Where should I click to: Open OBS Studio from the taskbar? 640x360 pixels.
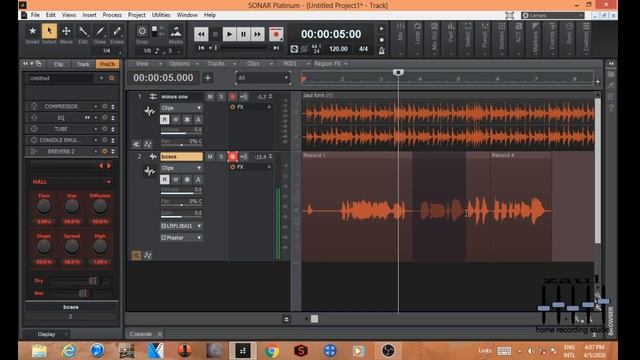[x=388, y=351]
